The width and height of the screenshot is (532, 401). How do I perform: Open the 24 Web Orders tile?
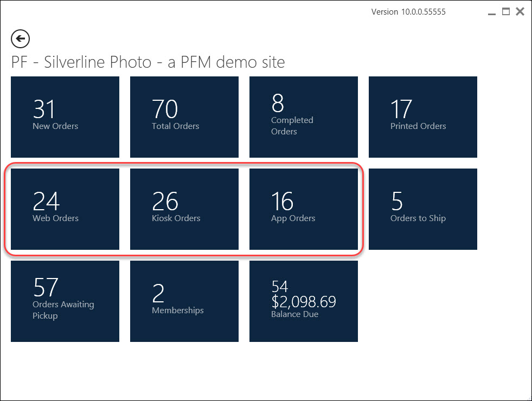click(65, 209)
